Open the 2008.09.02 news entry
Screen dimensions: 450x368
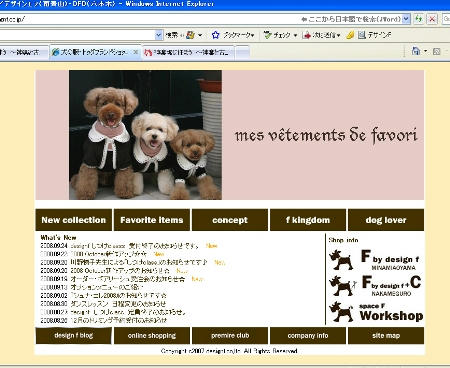(x=118, y=295)
